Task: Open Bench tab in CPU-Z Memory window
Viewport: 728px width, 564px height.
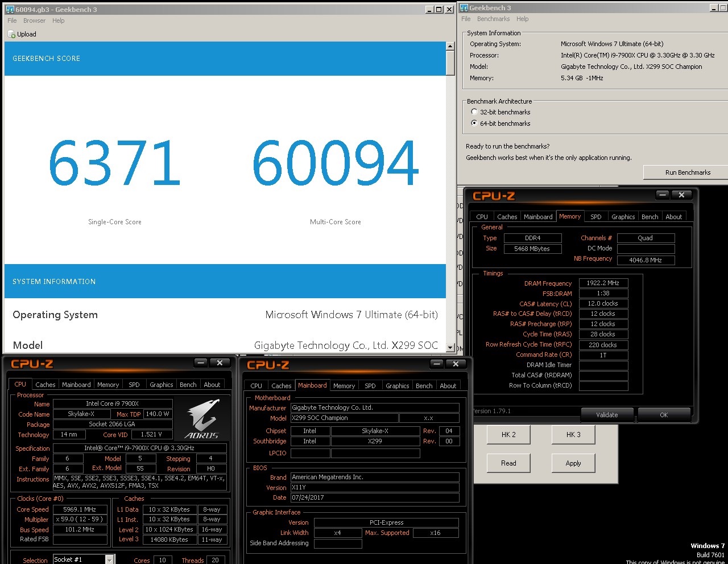Action: [x=650, y=217]
